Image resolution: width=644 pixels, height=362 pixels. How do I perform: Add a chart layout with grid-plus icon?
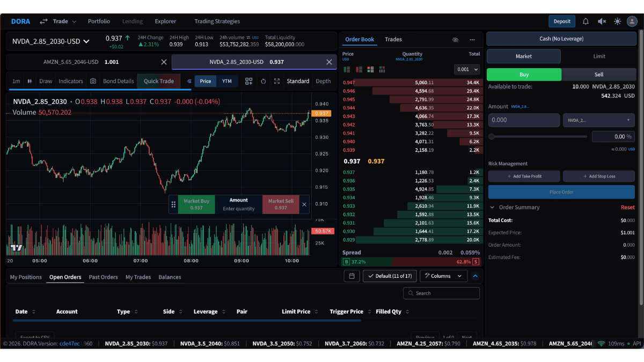point(249,81)
